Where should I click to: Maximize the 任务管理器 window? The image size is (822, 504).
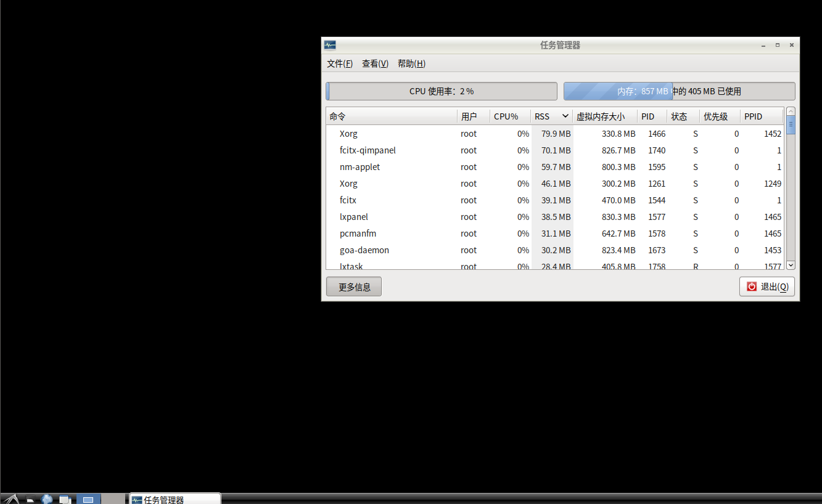point(778,45)
